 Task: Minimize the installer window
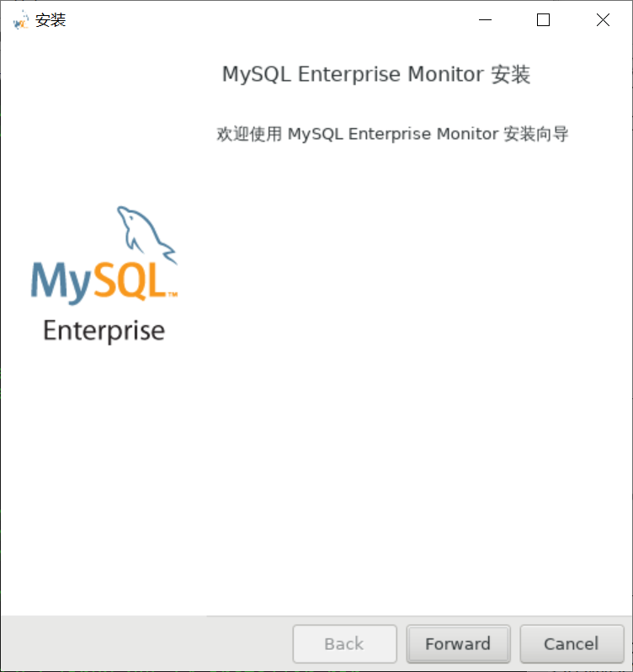click(x=484, y=20)
